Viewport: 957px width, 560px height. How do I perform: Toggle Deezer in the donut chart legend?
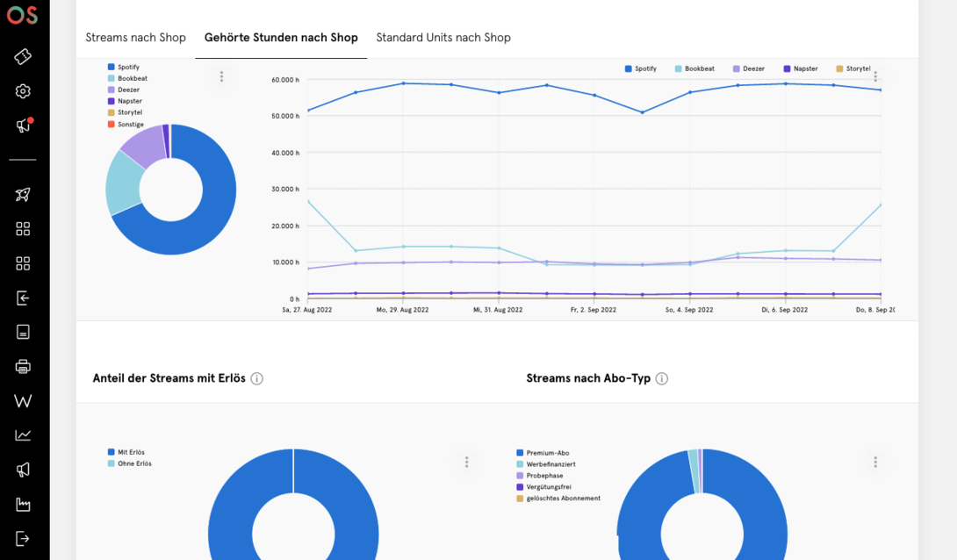[124, 90]
